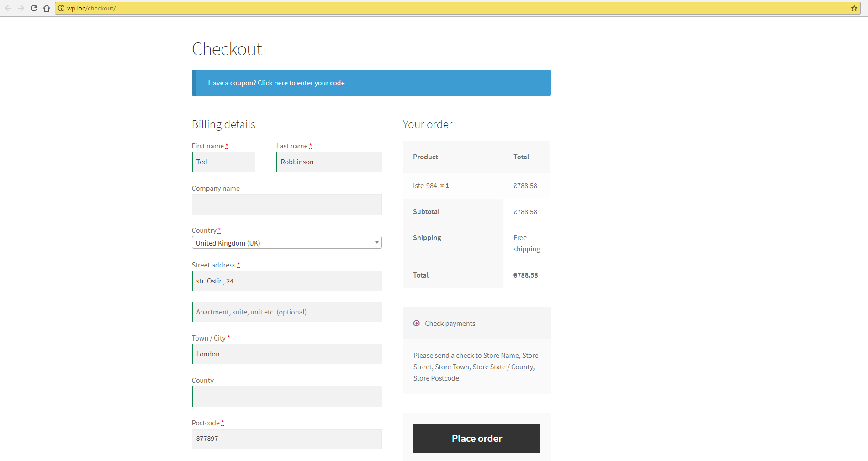The width and height of the screenshot is (868, 461).
Task: Click the wp.loc/checkout address bar
Action: 457,8
